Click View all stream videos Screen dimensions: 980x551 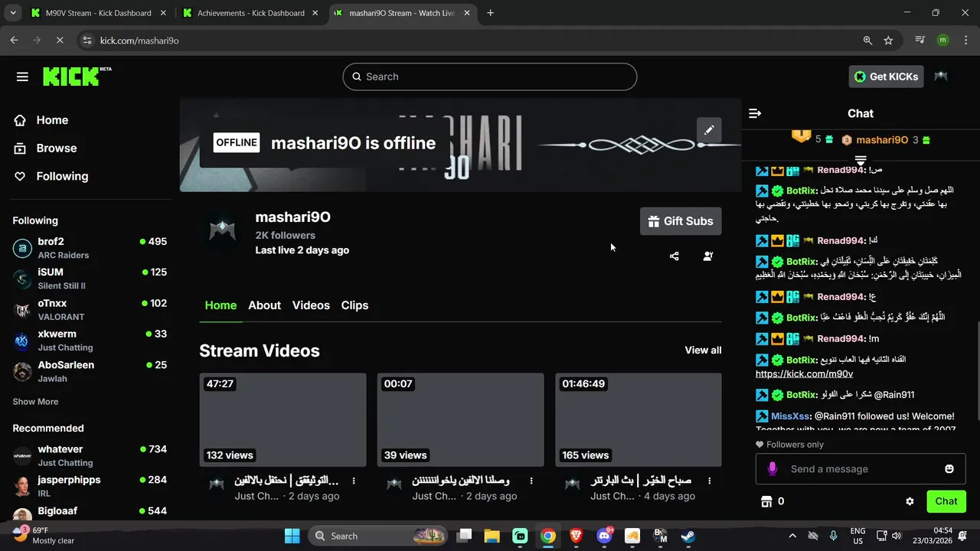pyautogui.click(x=703, y=350)
